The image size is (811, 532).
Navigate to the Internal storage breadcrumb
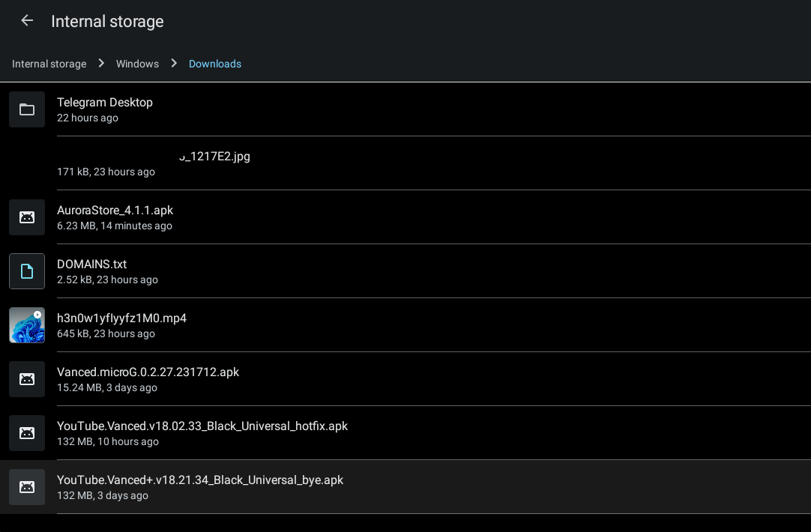click(49, 64)
